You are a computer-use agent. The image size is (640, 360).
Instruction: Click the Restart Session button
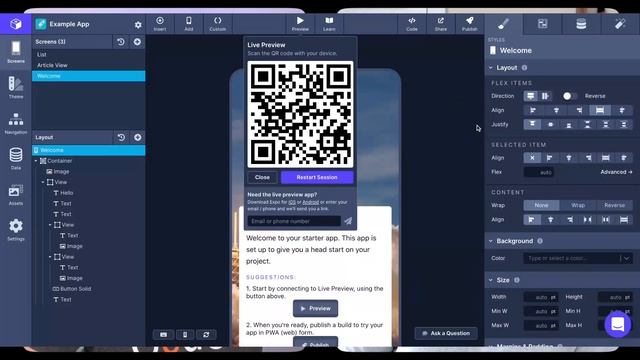point(317,178)
